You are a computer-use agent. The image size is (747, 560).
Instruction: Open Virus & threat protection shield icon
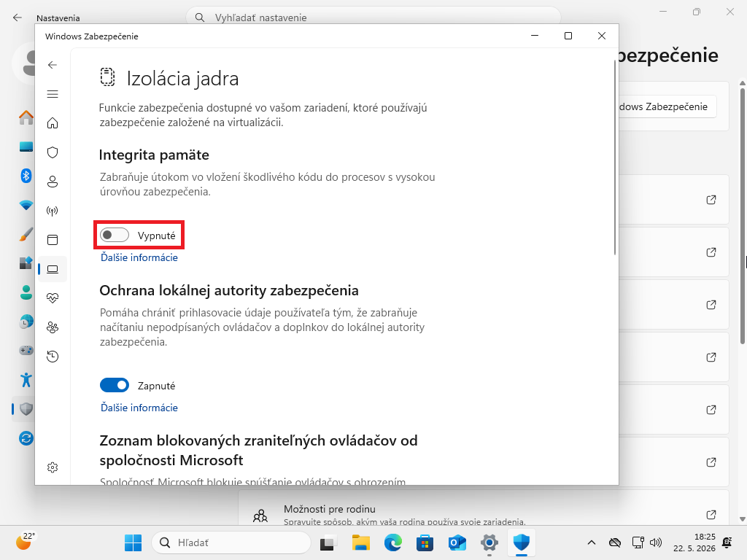53,152
